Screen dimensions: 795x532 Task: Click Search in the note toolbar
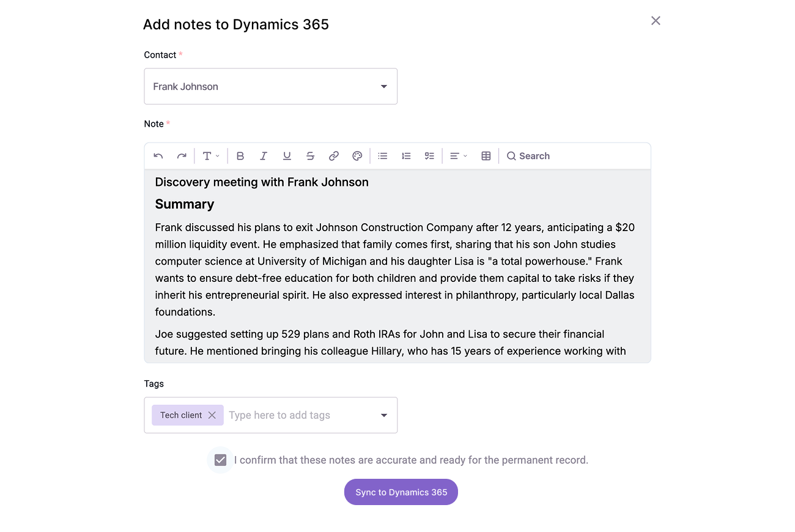528,156
